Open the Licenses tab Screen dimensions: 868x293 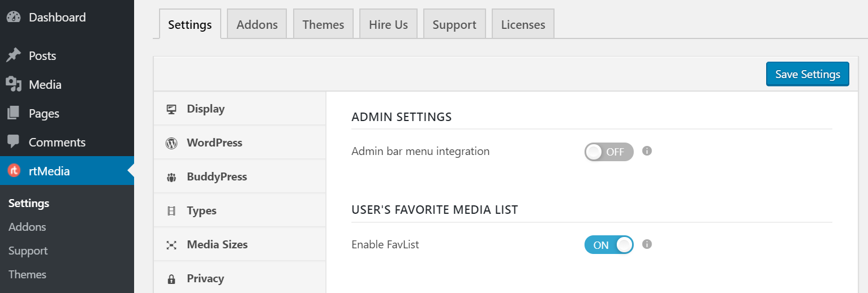[x=523, y=24]
